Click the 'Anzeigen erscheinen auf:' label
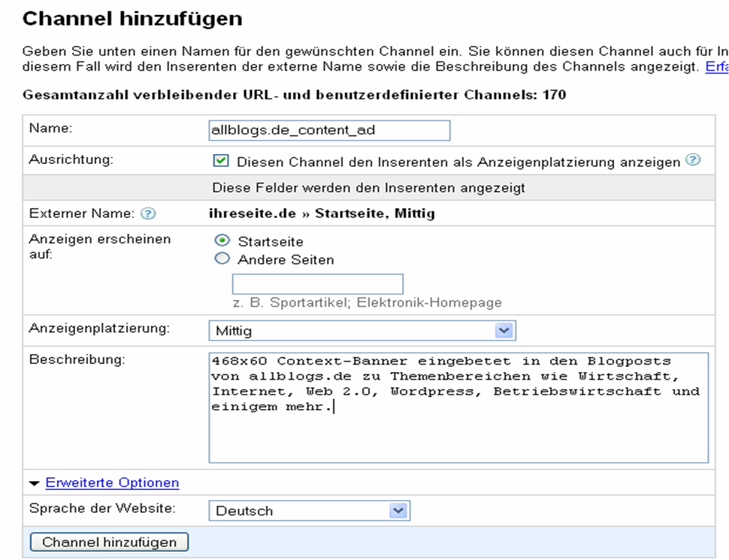 point(100,247)
